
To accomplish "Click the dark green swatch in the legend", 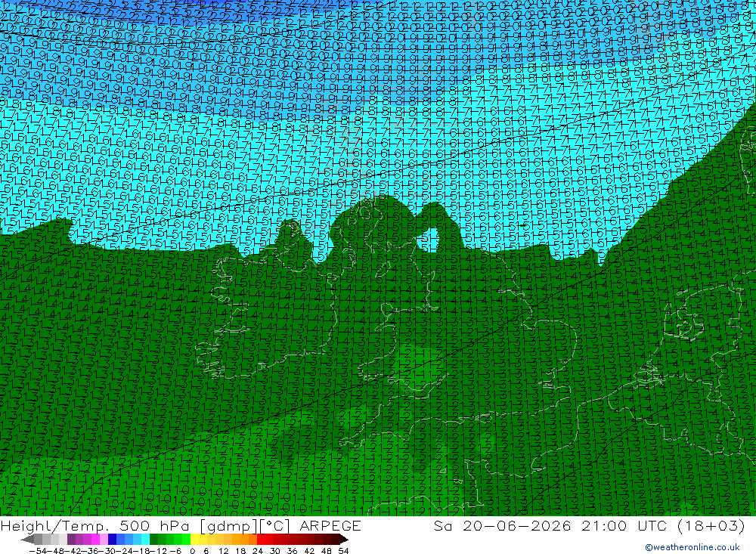I will (x=153, y=539).
